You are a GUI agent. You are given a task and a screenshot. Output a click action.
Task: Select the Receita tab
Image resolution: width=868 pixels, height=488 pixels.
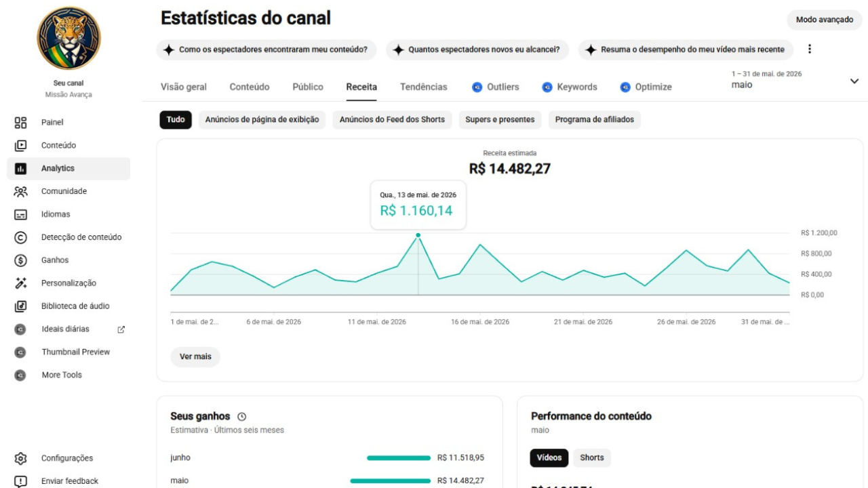[x=361, y=87]
